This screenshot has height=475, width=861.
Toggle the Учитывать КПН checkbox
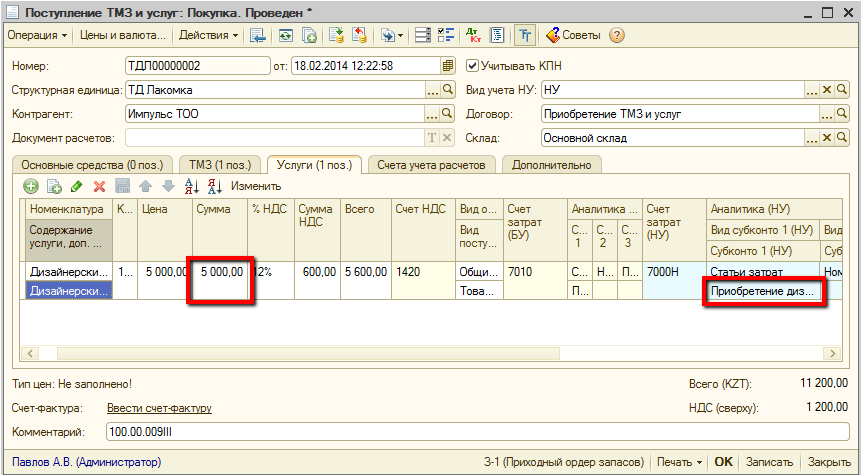click(474, 66)
